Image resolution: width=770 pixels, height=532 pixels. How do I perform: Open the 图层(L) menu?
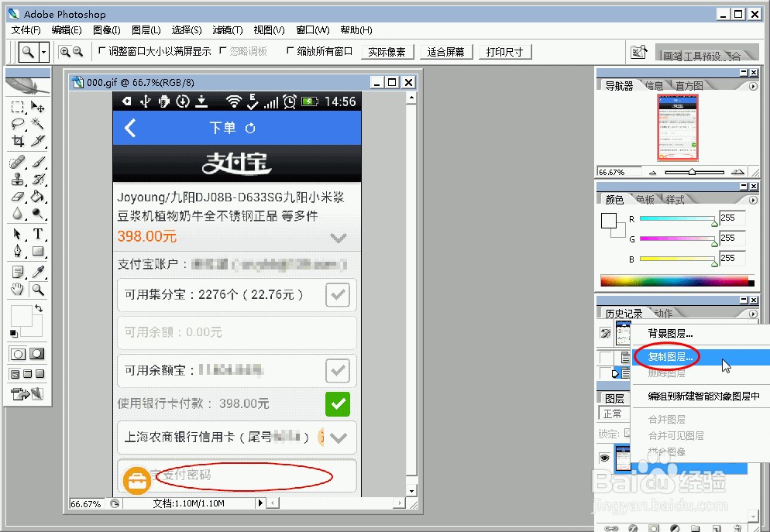[146, 30]
